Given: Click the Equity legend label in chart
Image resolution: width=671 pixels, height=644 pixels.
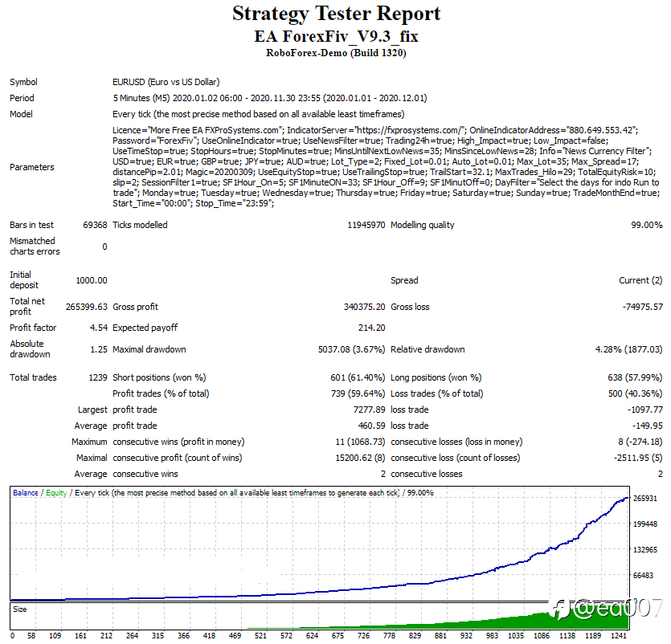Looking at the screenshot, I should click(56, 492).
